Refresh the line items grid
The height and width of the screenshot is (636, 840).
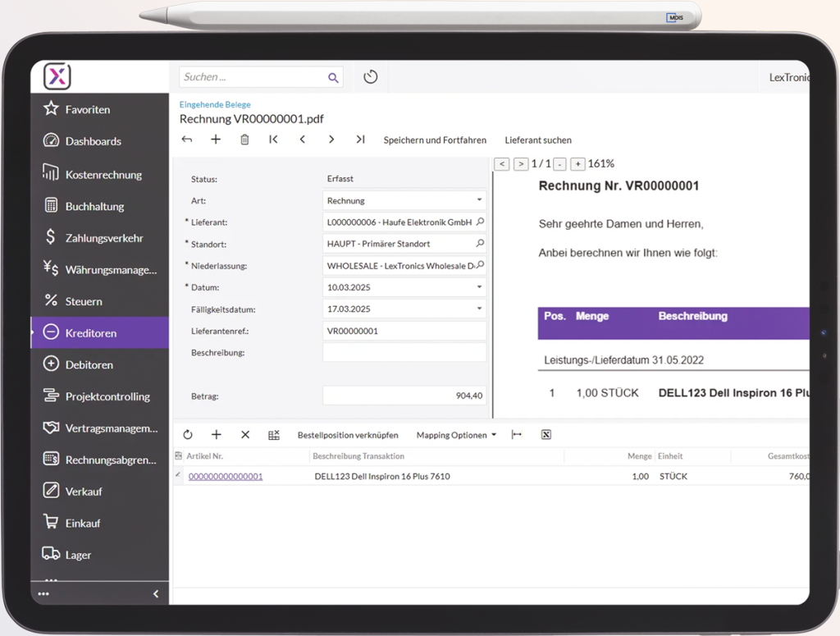[188, 435]
